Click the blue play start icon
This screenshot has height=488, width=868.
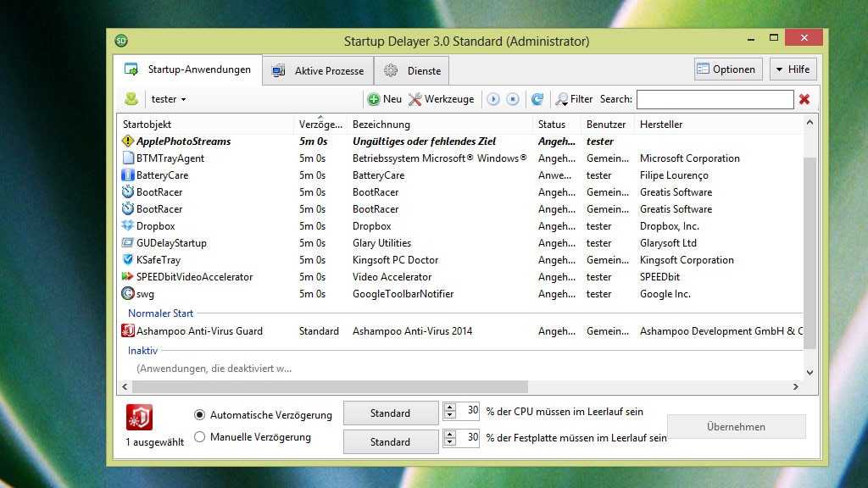pyautogui.click(x=492, y=99)
